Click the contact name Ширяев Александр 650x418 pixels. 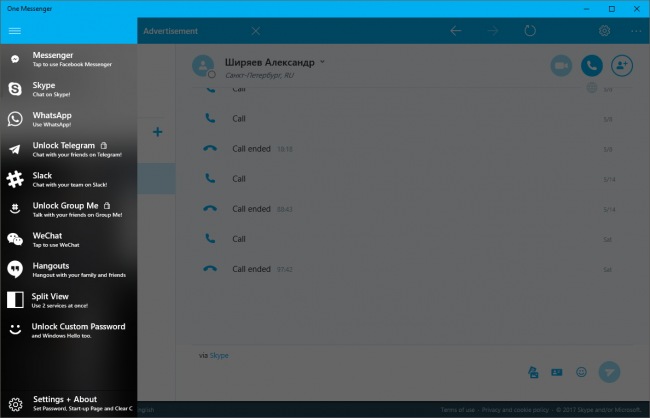point(270,62)
